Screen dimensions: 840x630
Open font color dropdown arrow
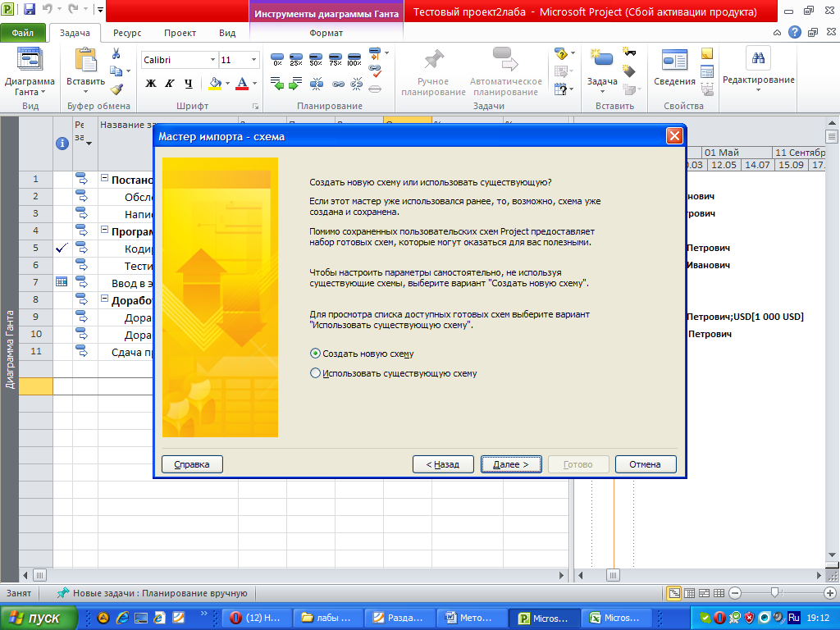coord(254,84)
